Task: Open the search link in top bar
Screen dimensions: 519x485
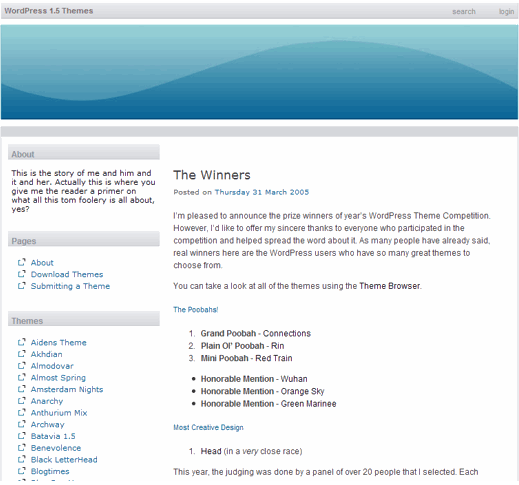Action: [464, 11]
